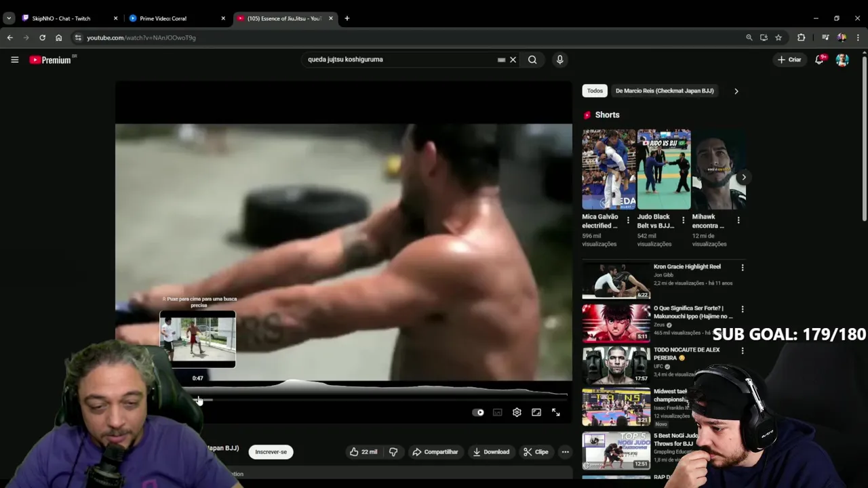The height and width of the screenshot is (488, 868).
Task: Reload the current page
Action: pyautogui.click(x=42, y=38)
